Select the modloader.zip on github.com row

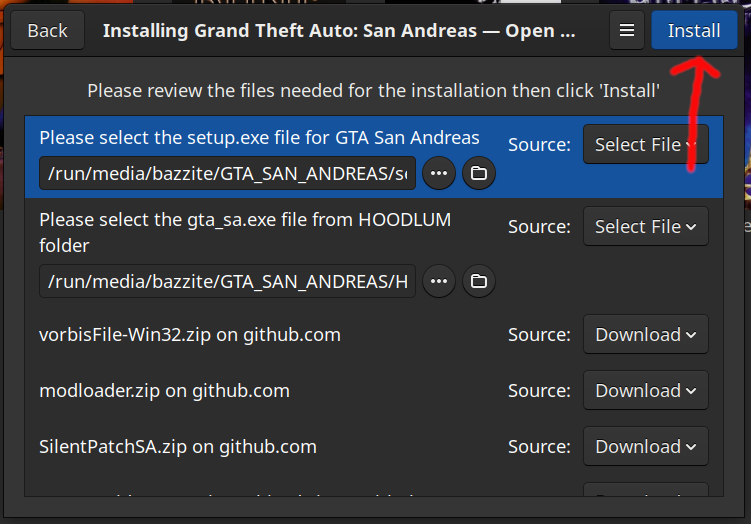(374, 390)
